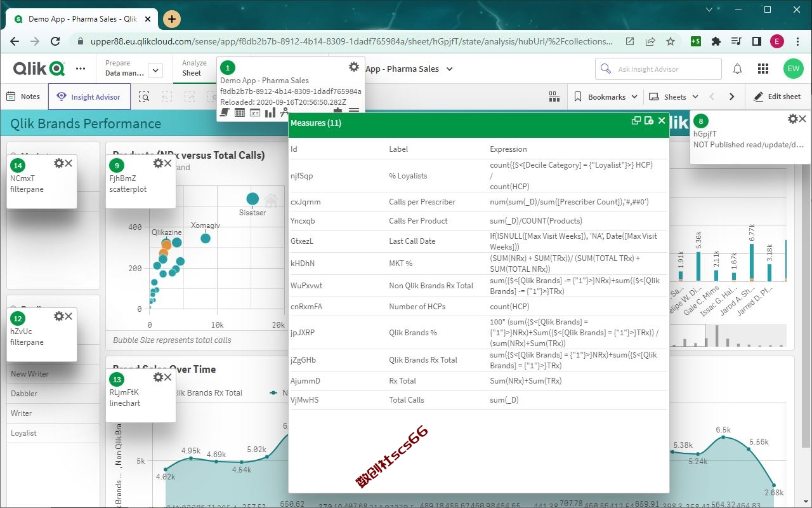
Task: Click the Qlik logo
Action: (x=39, y=69)
